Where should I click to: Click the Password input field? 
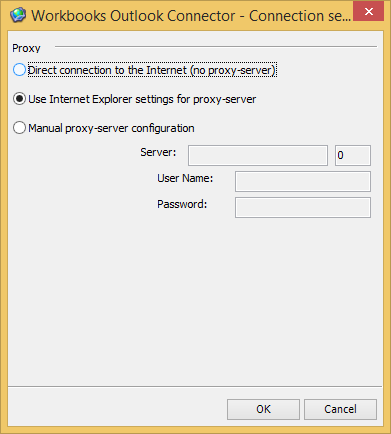[303, 207]
